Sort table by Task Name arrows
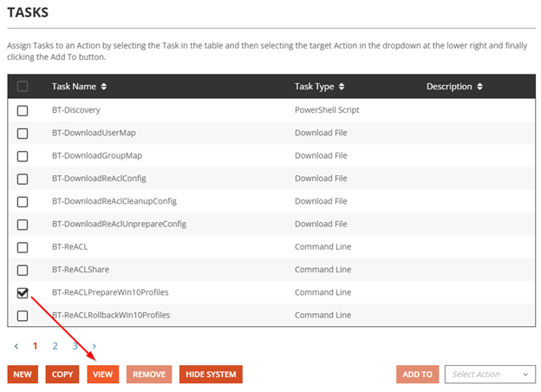 click(x=104, y=87)
